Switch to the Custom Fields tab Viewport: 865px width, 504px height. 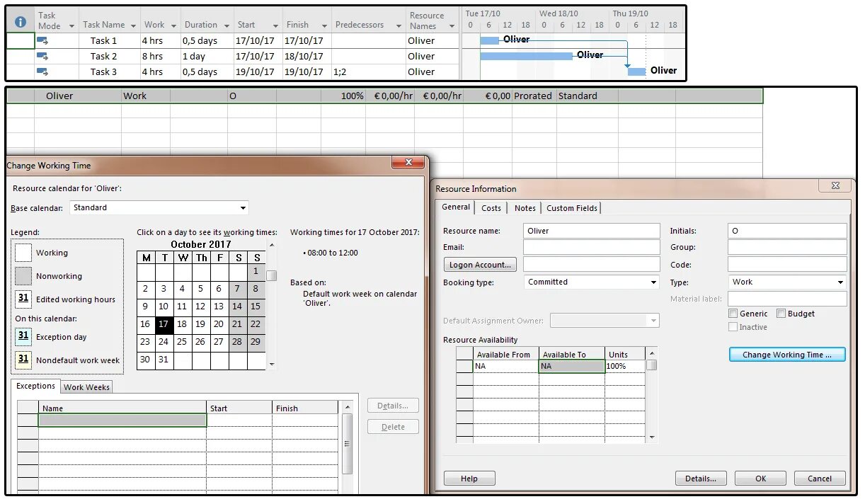[x=572, y=208]
